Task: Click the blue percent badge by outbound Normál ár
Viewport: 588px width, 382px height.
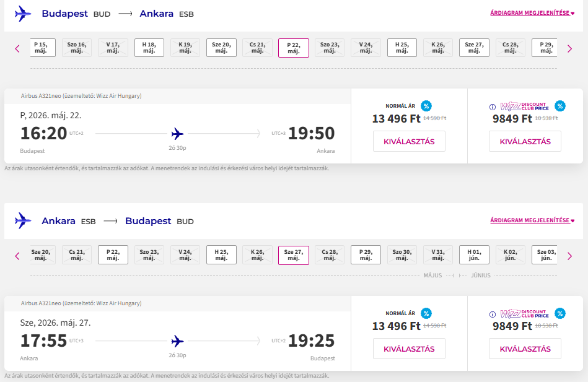Action: (426, 106)
